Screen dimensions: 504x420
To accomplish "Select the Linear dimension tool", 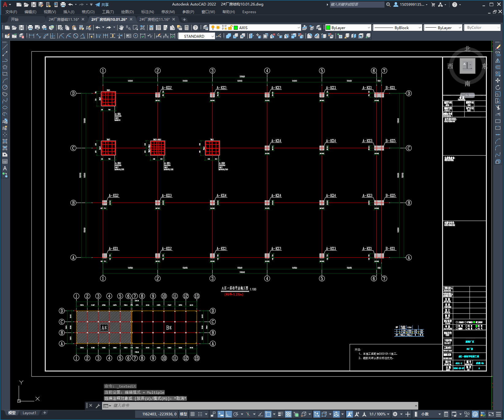I will pos(31,36).
